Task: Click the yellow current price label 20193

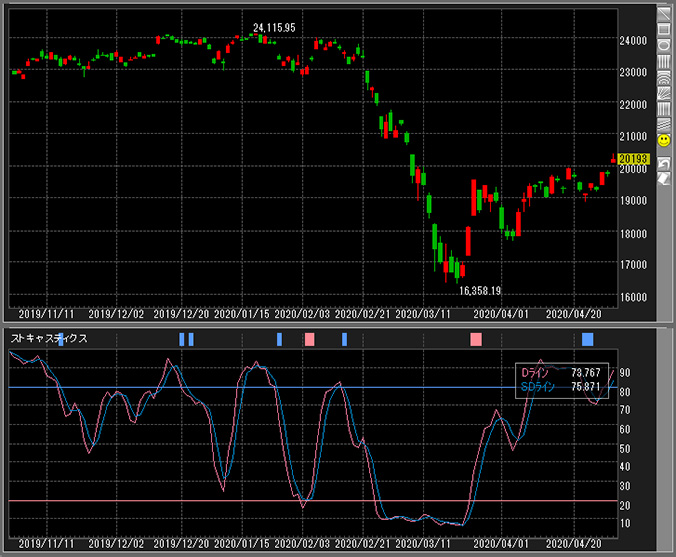Action: point(633,159)
